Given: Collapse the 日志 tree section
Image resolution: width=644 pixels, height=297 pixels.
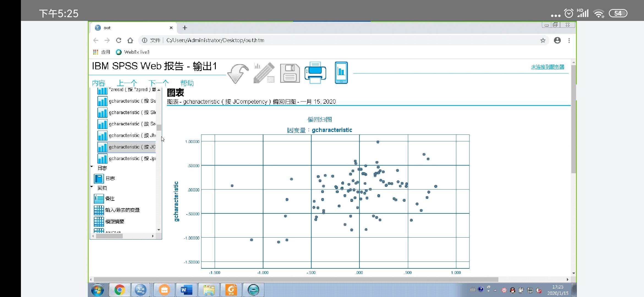Looking at the screenshot, I should pyautogui.click(x=92, y=167).
